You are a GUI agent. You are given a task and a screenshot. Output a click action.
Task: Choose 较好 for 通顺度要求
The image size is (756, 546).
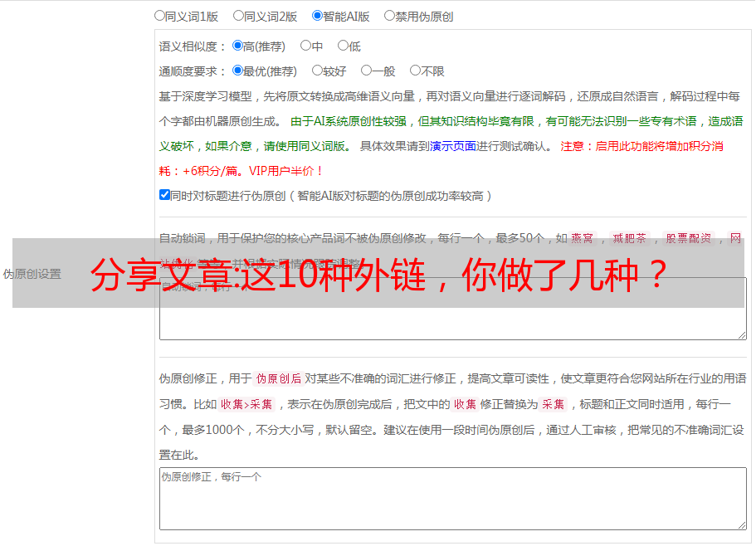coord(317,71)
